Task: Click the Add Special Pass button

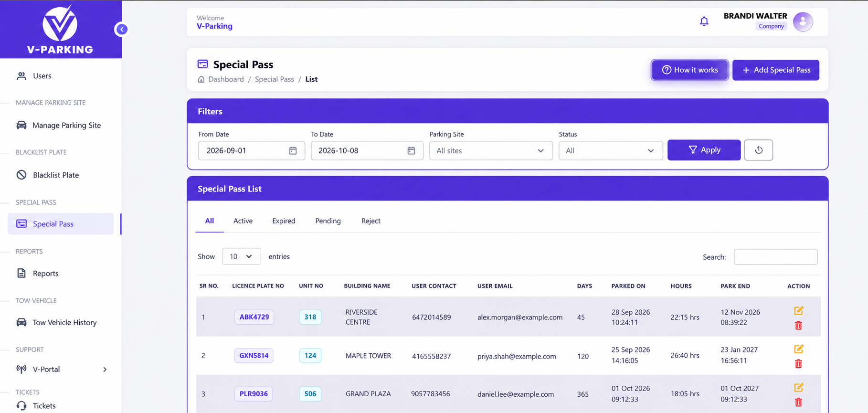Action: (776, 70)
